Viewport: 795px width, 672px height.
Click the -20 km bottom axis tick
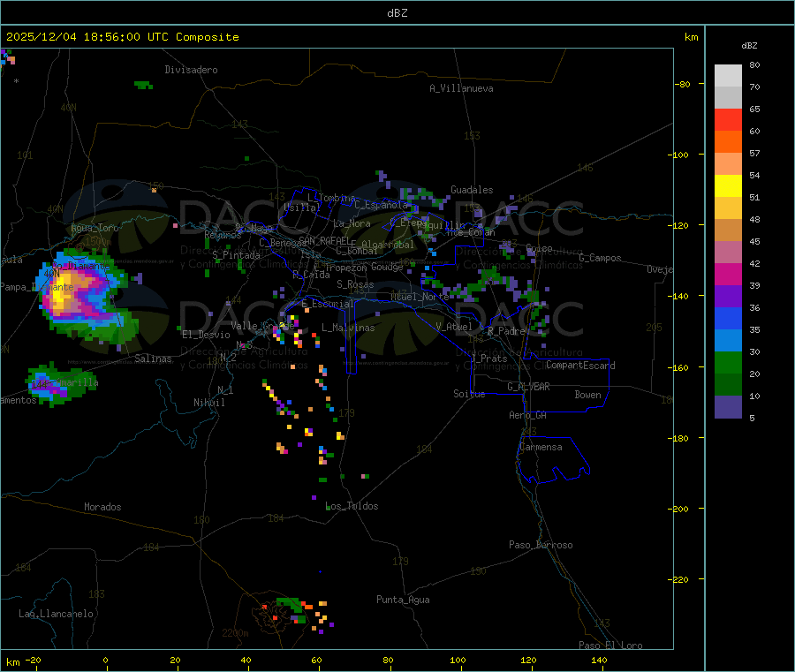(33, 661)
